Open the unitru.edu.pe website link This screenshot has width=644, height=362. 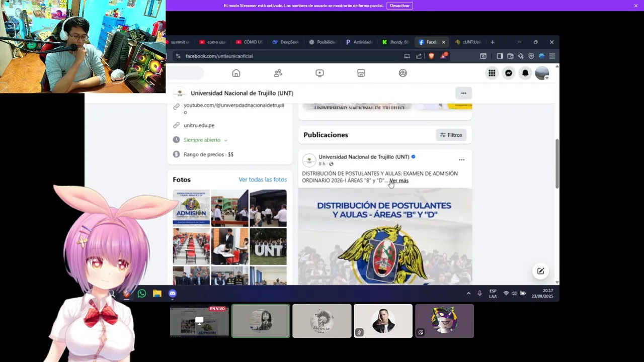tap(199, 125)
